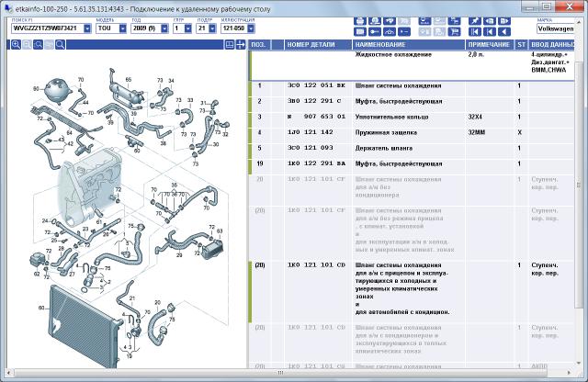Click position number 19 in the parts list
This screenshot has height=382, width=588.
tap(259, 163)
